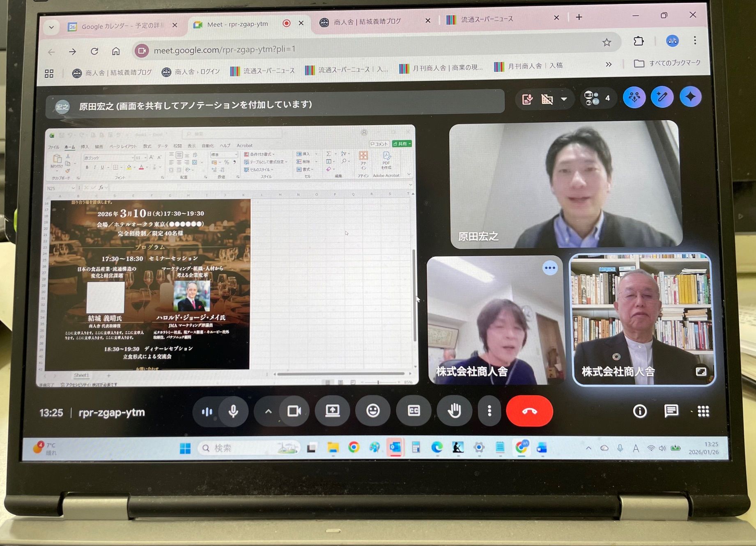The width and height of the screenshot is (756, 546).
Task: Toggle the microphone mute button
Action: tap(233, 411)
